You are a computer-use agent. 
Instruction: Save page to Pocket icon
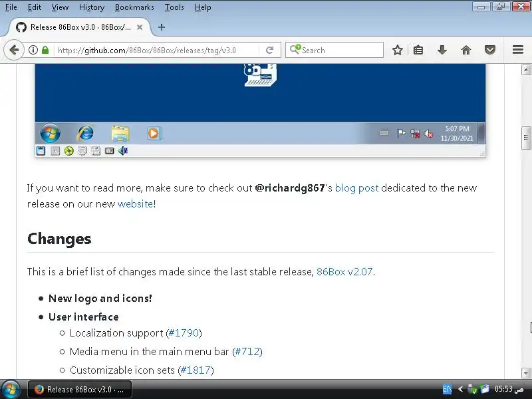(x=490, y=51)
